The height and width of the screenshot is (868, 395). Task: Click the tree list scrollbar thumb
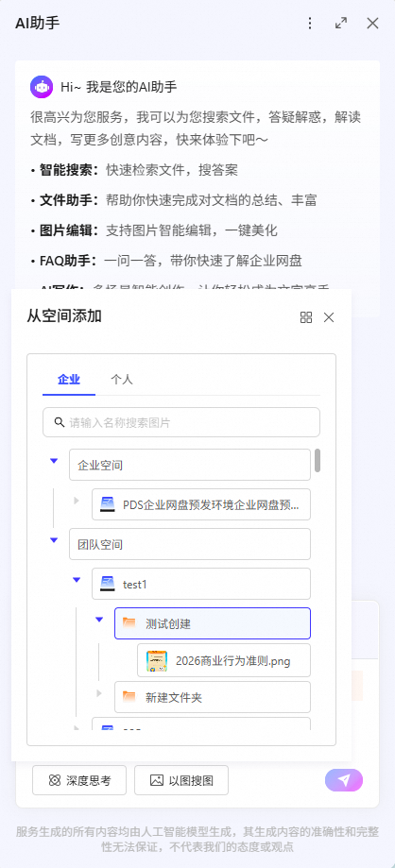click(x=318, y=461)
